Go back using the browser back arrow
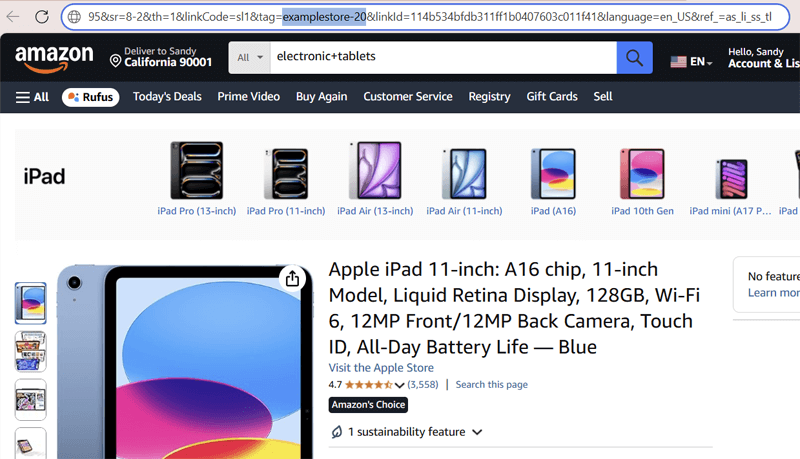The width and height of the screenshot is (800, 459). pos(13,17)
